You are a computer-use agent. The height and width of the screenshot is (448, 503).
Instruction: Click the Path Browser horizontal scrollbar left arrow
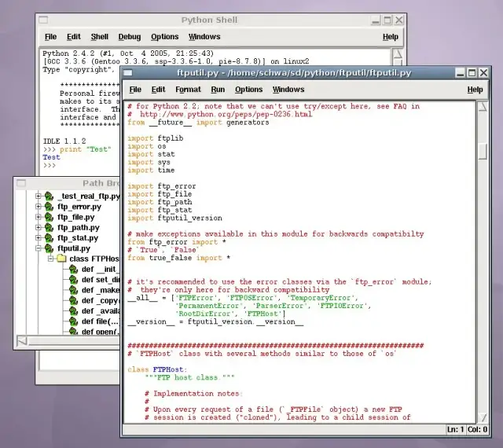tap(22, 340)
